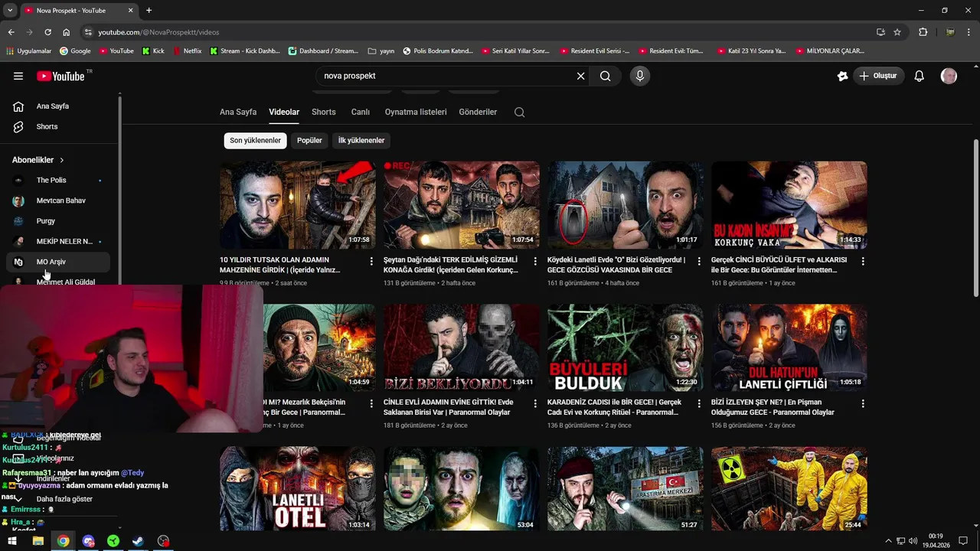Open the notifications bell
Image resolution: width=980 pixels, height=551 pixels.
[x=920, y=76]
